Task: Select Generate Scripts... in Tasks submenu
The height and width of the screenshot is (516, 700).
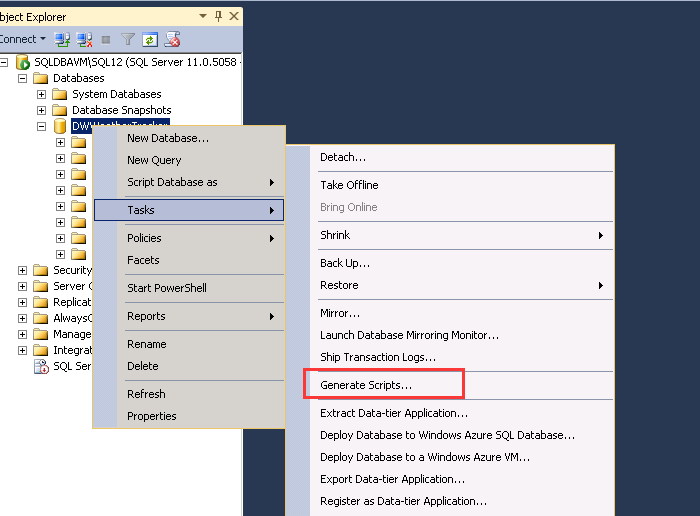Action: click(450, 385)
